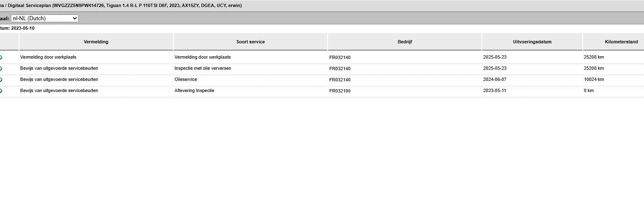Select the Inspectie met olie verversen cell

[203, 68]
